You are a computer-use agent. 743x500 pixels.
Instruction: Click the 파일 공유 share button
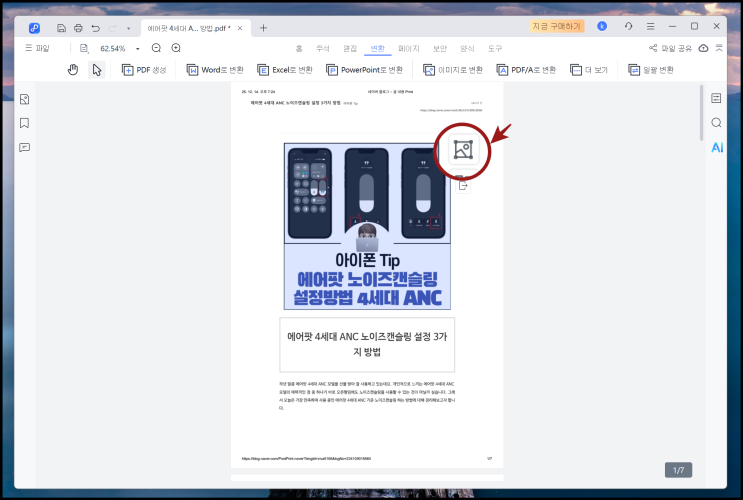click(670, 48)
